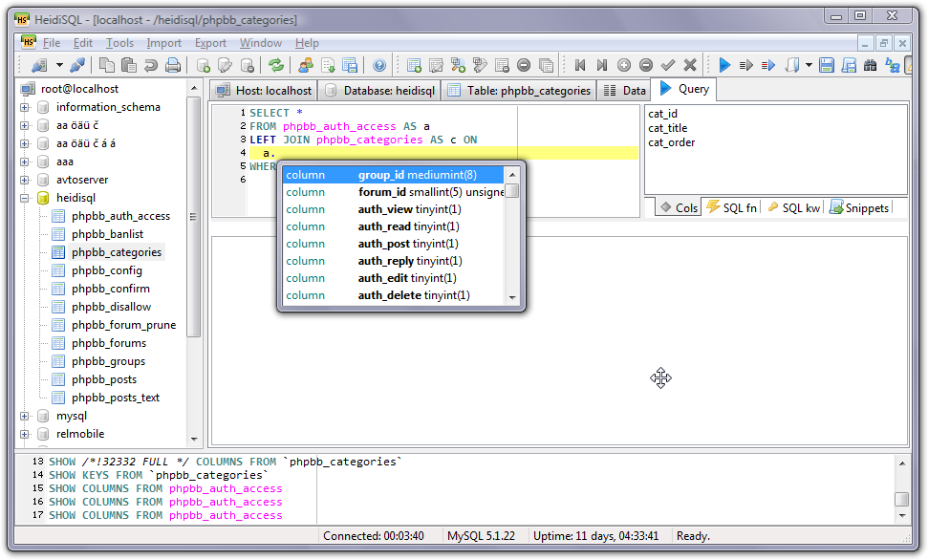Viewport: 928px width, 560px height.
Task: Open the Import menu
Action: (x=164, y=43)
